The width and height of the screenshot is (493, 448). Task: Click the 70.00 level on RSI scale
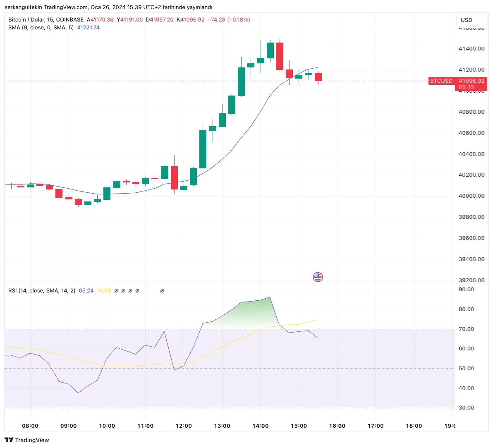click(466, 329)
